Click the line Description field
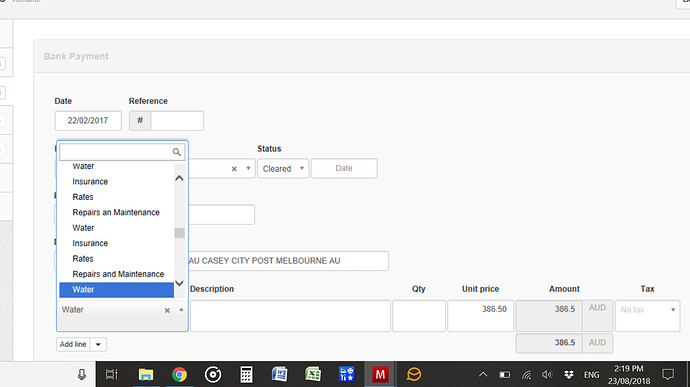The width and height of the screenshot is (690, 387). click(290, 316)
